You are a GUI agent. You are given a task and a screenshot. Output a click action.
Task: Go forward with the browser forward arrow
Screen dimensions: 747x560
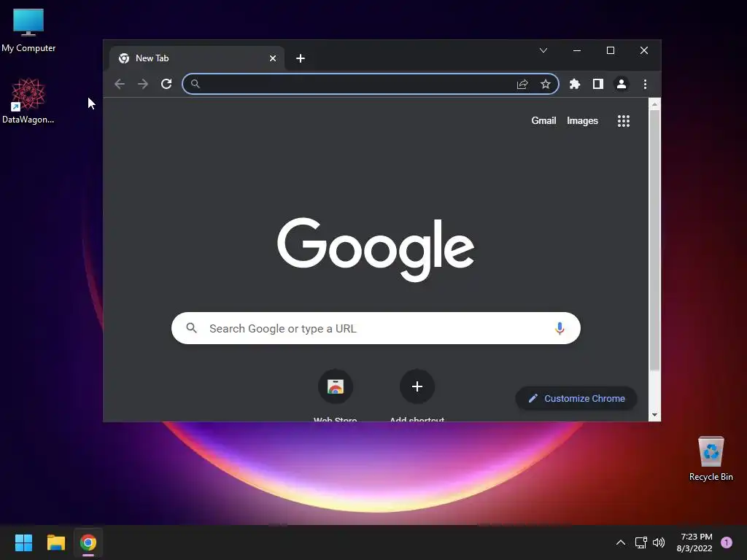pos(142,85)
